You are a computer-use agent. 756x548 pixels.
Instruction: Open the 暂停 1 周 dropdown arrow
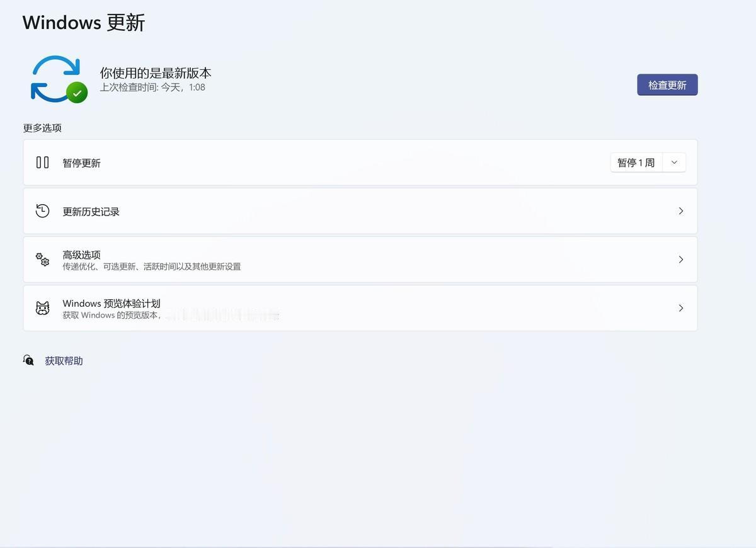tap(674, 163)
